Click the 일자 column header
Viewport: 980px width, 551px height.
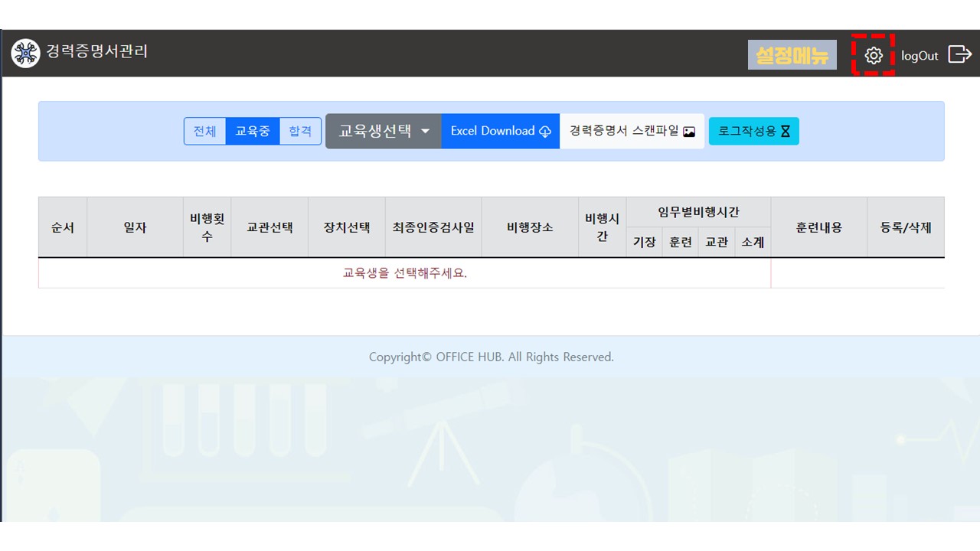135,227
